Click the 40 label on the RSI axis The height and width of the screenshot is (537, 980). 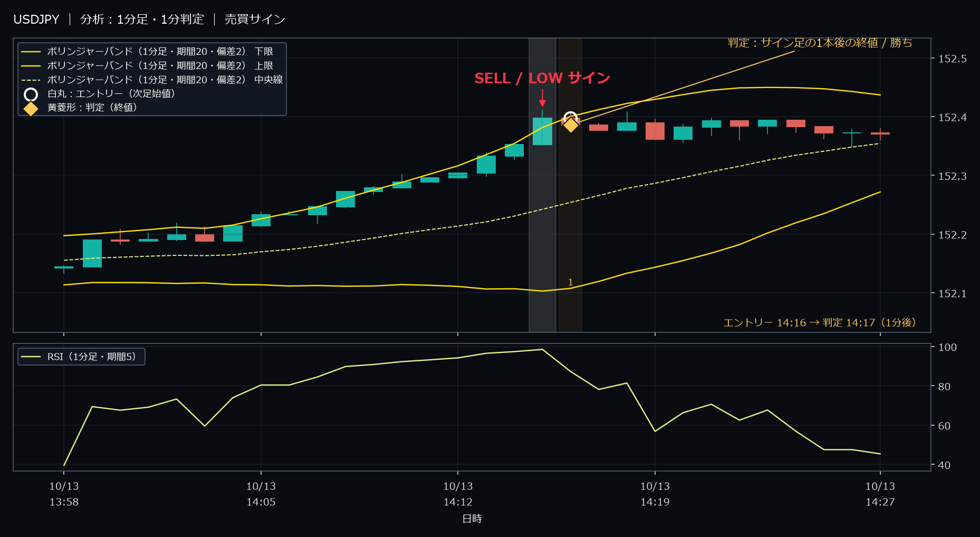click(x=944, y=465)
